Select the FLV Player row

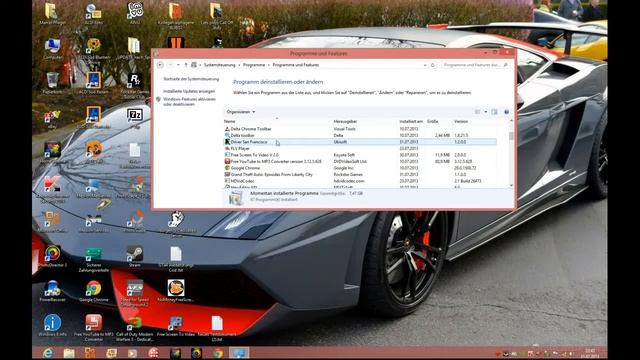point(360,149)
